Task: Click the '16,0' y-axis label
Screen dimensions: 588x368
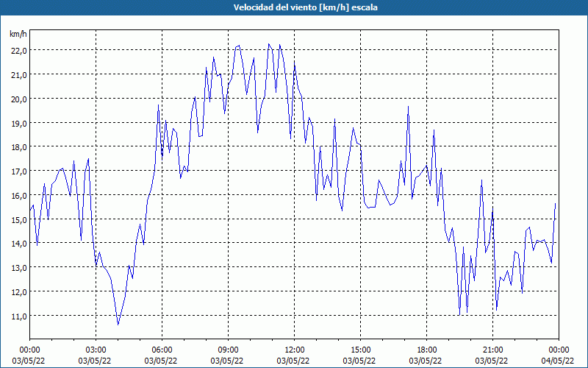Action: tap(19, 196)
